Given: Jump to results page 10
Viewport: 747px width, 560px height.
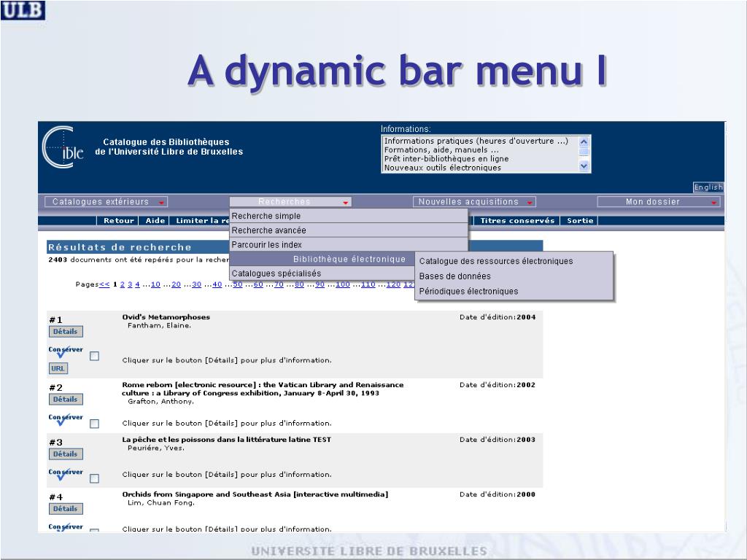Looking at the screenshot, I should click(155, 284).
